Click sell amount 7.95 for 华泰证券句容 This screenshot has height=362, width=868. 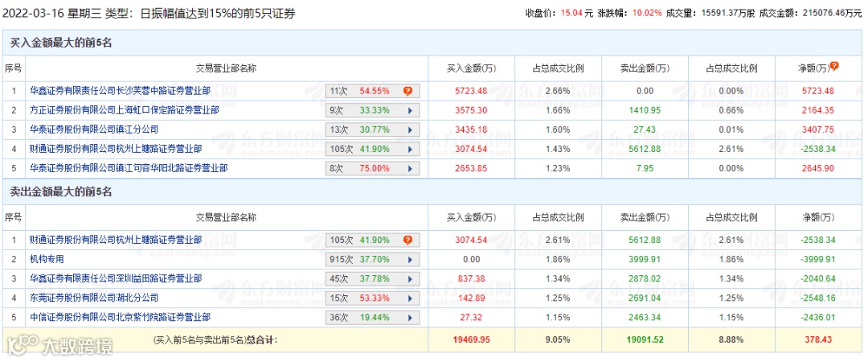click(x=645, y=167)
